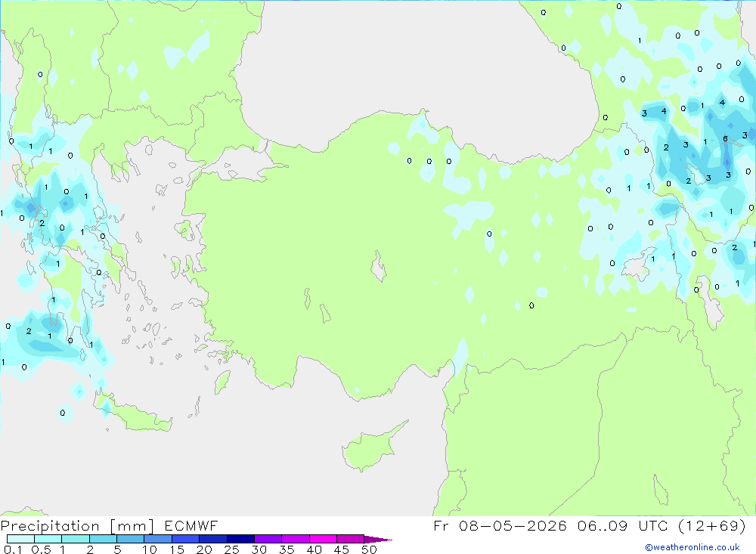Image resolution: width=756 pixels, height=554 pixels.
Task: Click the '6' precipitation value on map
Action: click(725, 139)
